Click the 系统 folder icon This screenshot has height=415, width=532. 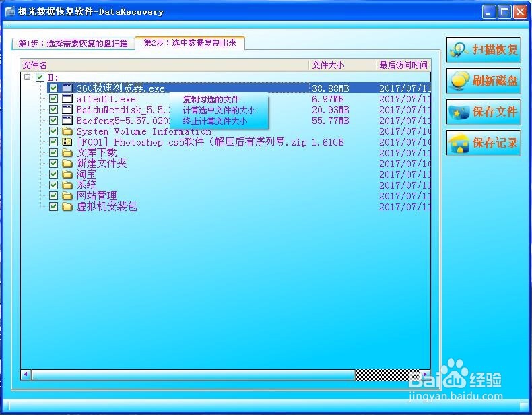[67, 185]
